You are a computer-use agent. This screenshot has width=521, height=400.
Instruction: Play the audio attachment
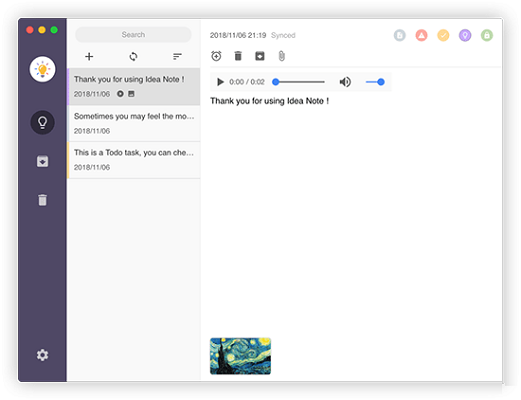220,82
